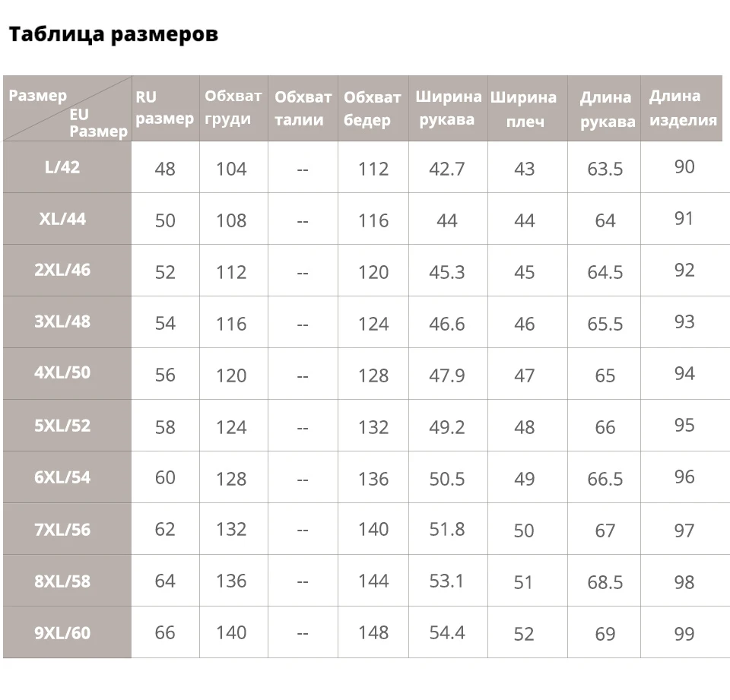Click the "Ширина рукава" column header
The width and height of the screenshot is (730, 700).
448,108
